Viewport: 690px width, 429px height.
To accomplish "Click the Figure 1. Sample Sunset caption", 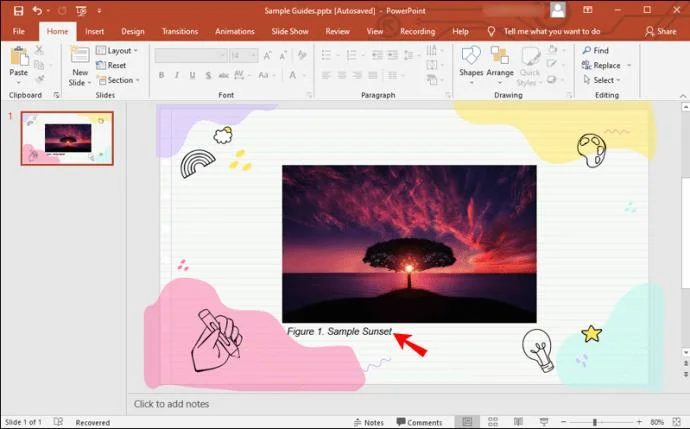I will click(x=339, y=331).
